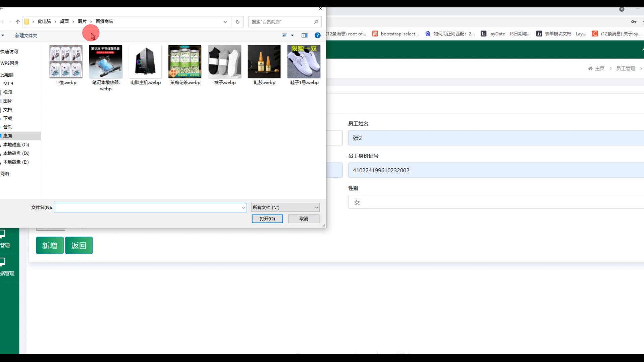The image size is (644, 362).
Task: Open the 文件名 combo box dropdown arrow
Action: (244, 208)
